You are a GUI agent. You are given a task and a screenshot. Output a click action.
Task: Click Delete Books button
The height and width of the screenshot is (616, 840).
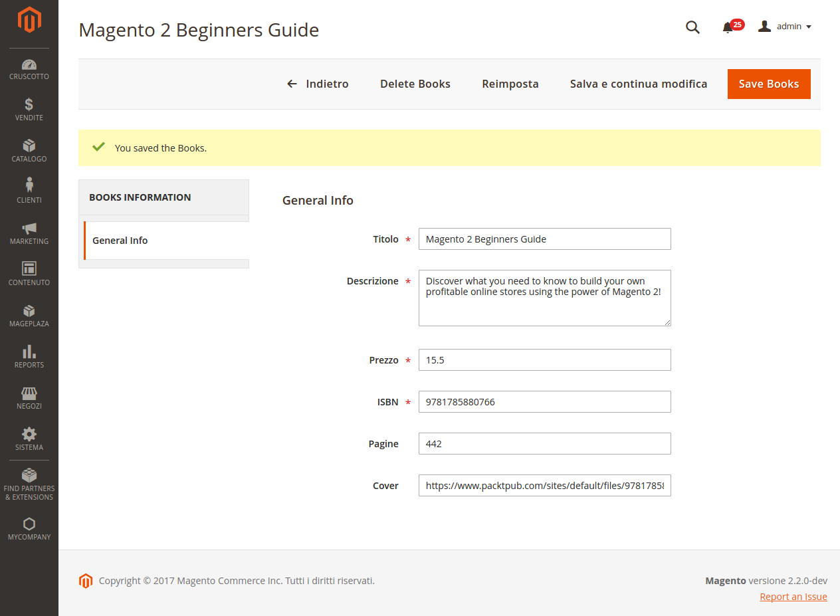tap(415, 84)
